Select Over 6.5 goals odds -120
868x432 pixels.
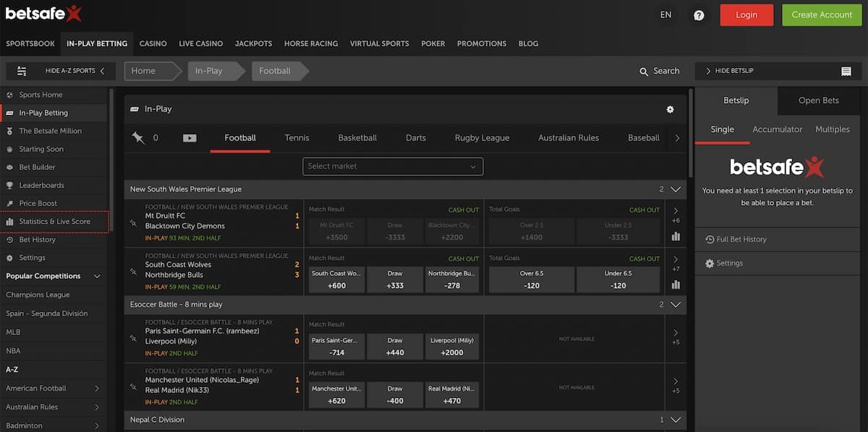[532, 279]
